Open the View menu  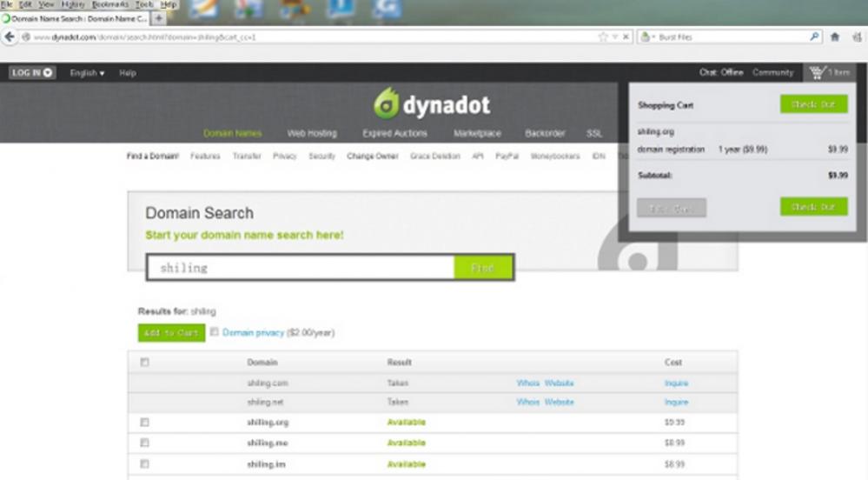47,4
